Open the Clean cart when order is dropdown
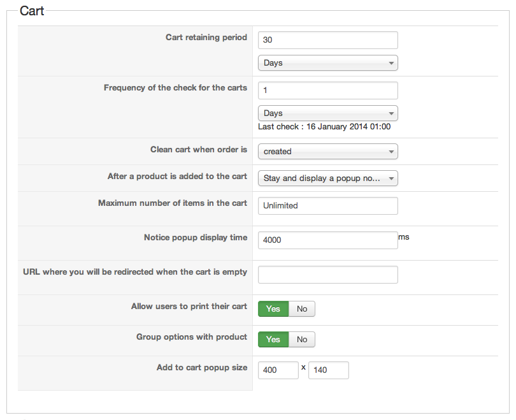 click(327, 152)
